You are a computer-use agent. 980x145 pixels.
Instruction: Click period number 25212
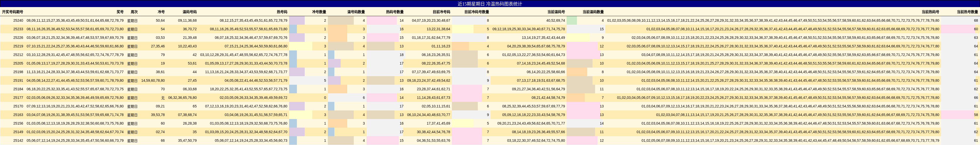(x=18, y=55)
